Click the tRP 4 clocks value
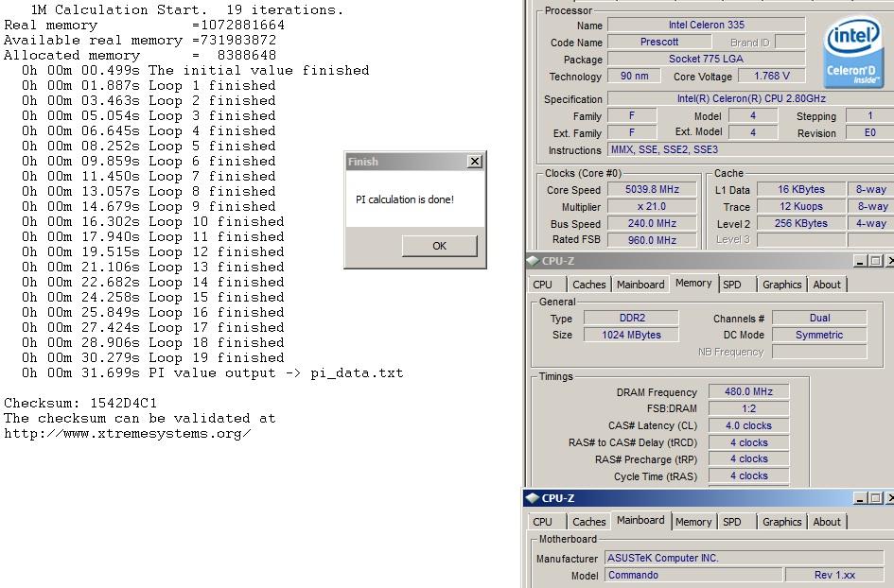 [748, 458]
